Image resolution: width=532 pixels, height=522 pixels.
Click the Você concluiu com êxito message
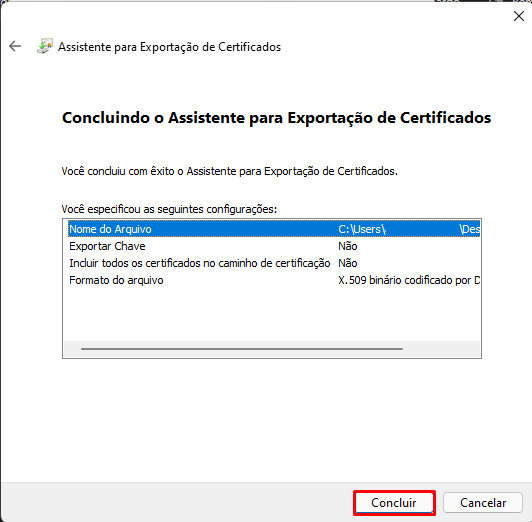click(x=229, y=171)
